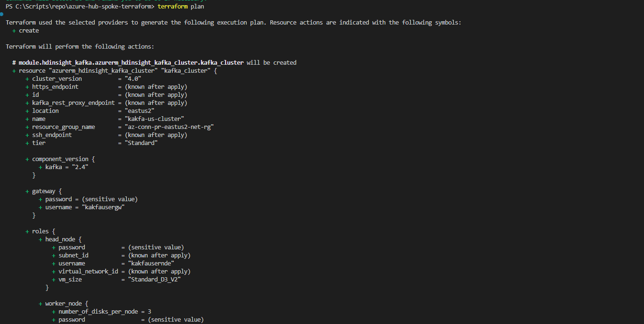Click the https_endpoint attribute line

click(106, 87)
